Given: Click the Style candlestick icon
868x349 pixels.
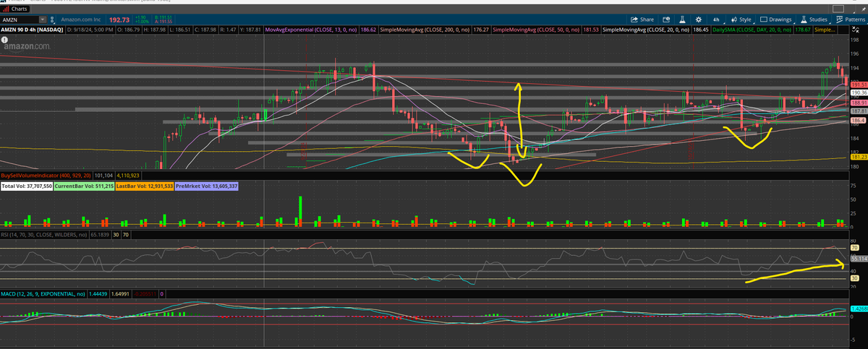Looking at the screenshot, I should coord(734,20).
